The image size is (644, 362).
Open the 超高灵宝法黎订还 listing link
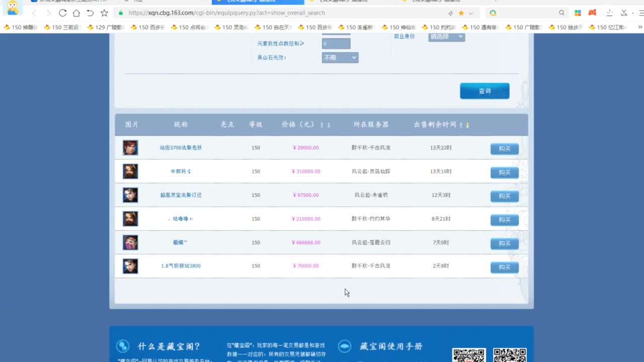(x=181, y=195)
